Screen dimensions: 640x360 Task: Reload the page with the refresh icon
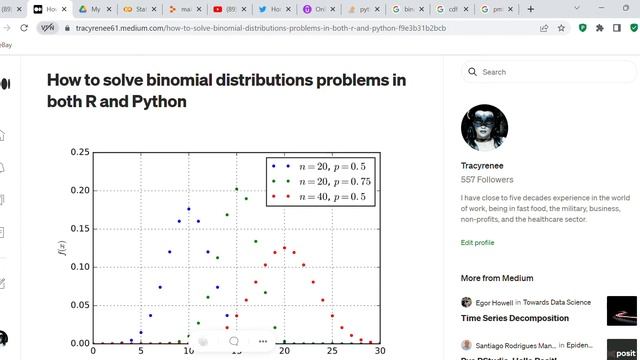[24, 28]
